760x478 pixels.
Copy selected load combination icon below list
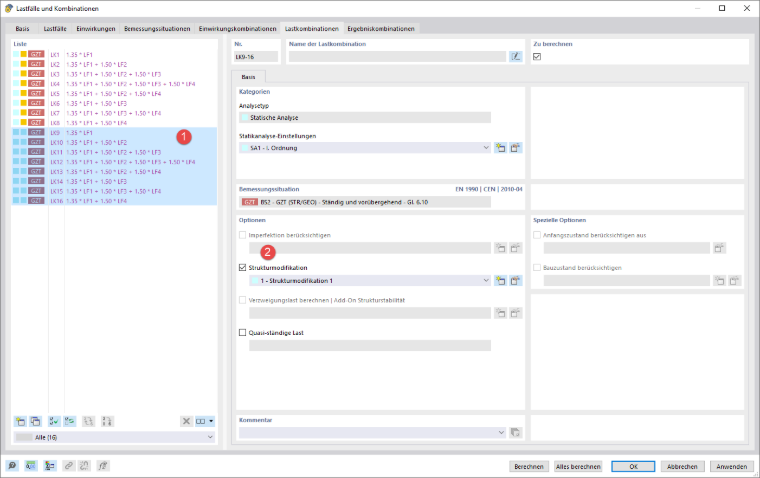click(x=35, y=421)
